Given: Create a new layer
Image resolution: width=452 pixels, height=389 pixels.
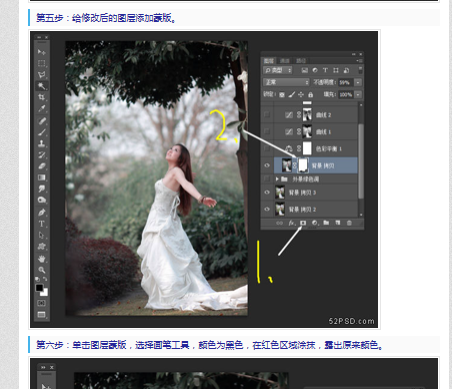Looking at the screenshot, I should coord(338,223).
